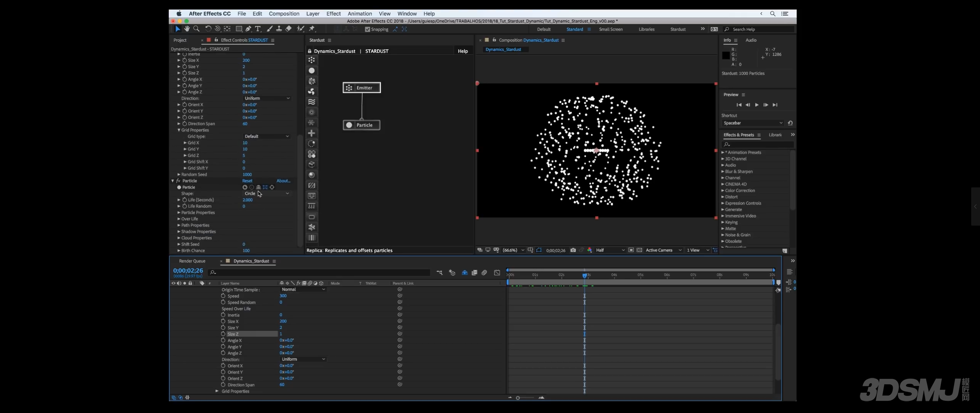Open the Effect menu
The height and width of the screenshot is (413, 980).
coord(333,13)
